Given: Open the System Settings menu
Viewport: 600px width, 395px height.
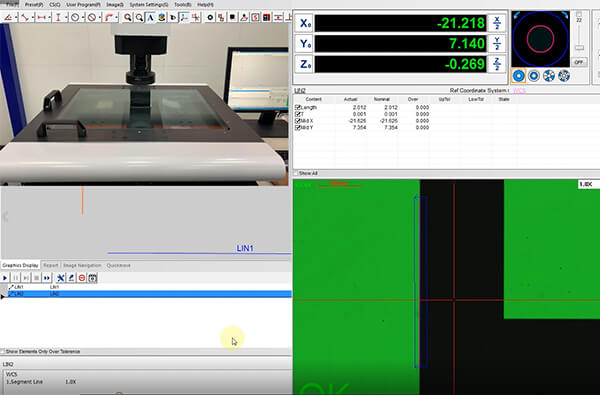Looking at the screenshot, I should [x=148, y=5].
